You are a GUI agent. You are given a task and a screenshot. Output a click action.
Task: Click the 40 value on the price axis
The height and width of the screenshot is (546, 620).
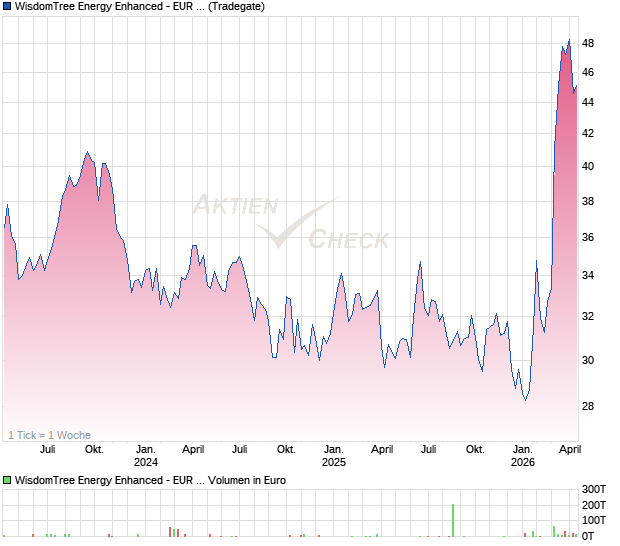[x=588, y=167]
